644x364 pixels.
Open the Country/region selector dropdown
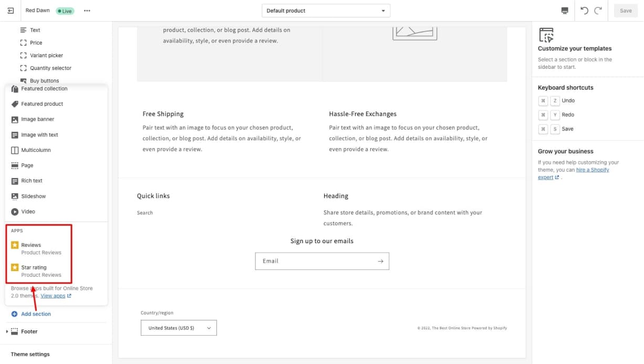click(179, 328)
